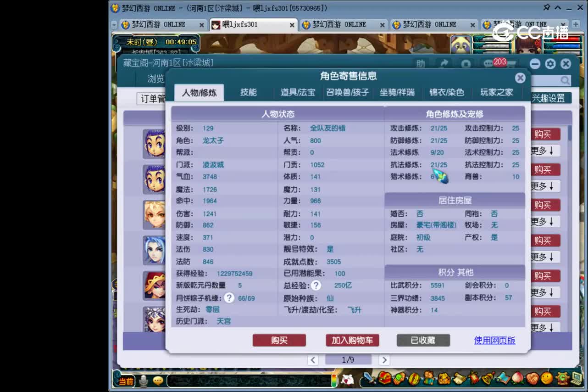Click the red banner faction icon
Image resolution: width=588 pixels, height=392 pixels.
474,378
